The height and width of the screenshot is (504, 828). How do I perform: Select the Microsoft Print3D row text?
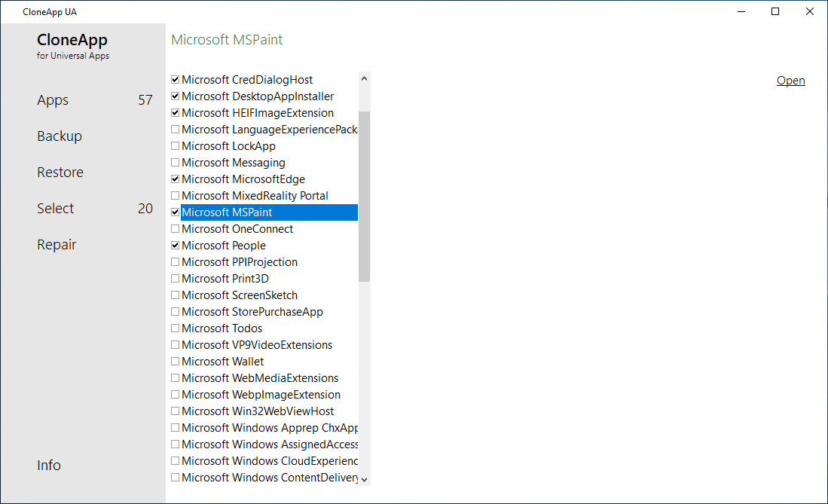tap(225, 279)
